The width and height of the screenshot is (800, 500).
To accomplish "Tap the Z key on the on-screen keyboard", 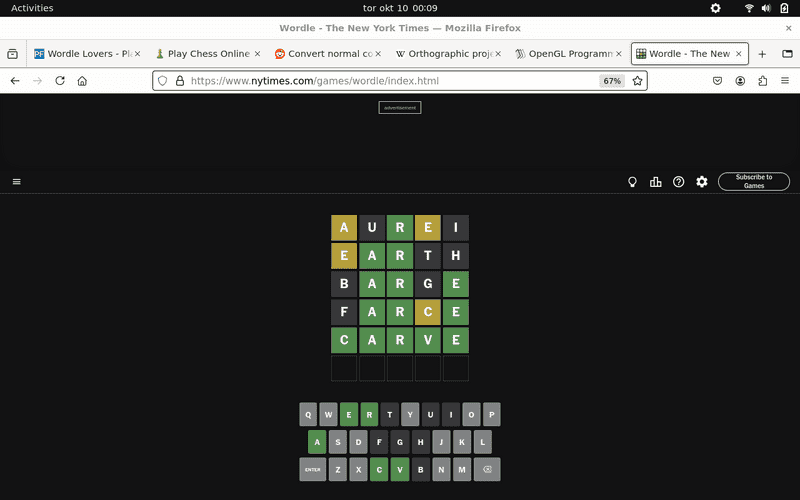I will point(338,469).
